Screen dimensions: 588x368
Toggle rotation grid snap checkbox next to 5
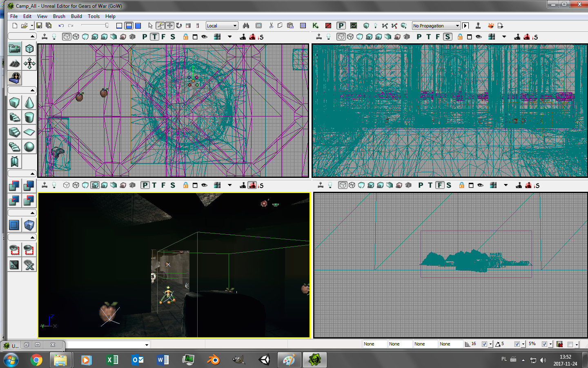[x=517, y=344]
